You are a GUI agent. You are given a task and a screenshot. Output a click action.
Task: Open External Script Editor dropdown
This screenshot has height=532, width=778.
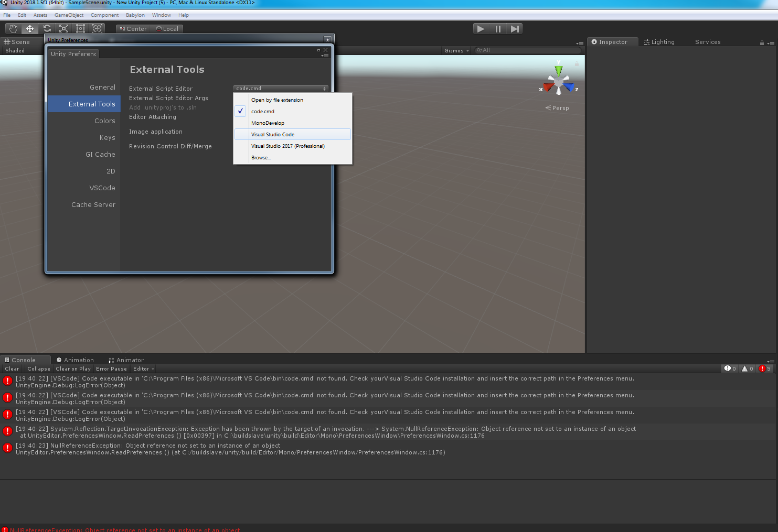281,89
